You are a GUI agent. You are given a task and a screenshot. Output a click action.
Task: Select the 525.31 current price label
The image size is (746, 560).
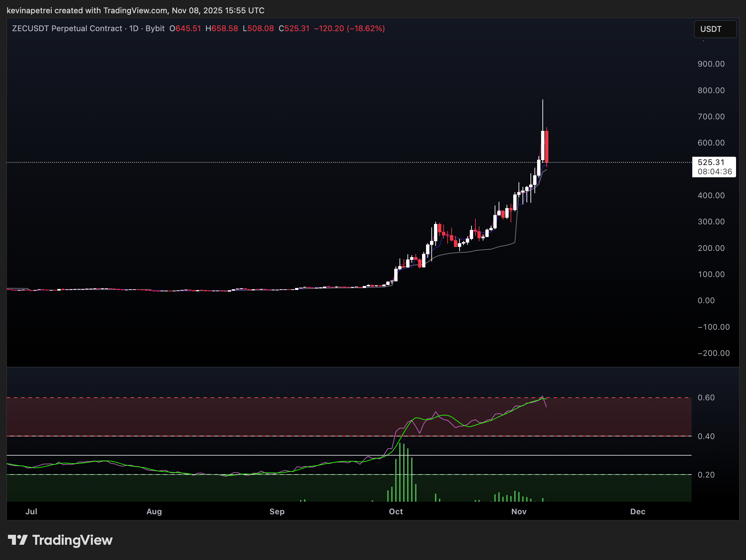[x=711, y=162]
